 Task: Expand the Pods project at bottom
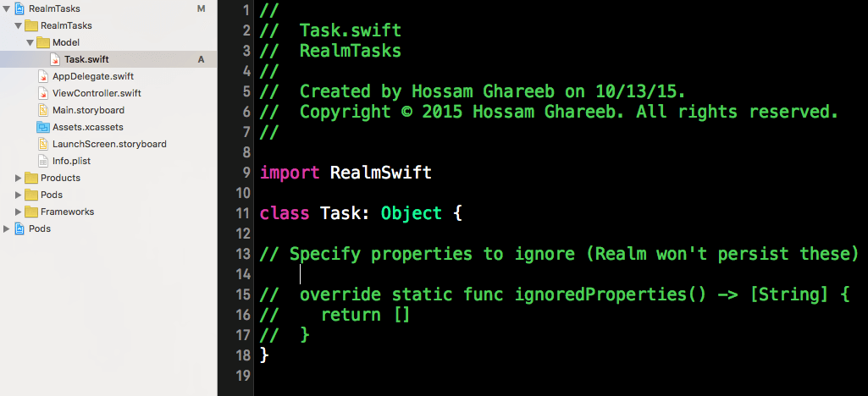pyautogui.click(x=7, y=228)
